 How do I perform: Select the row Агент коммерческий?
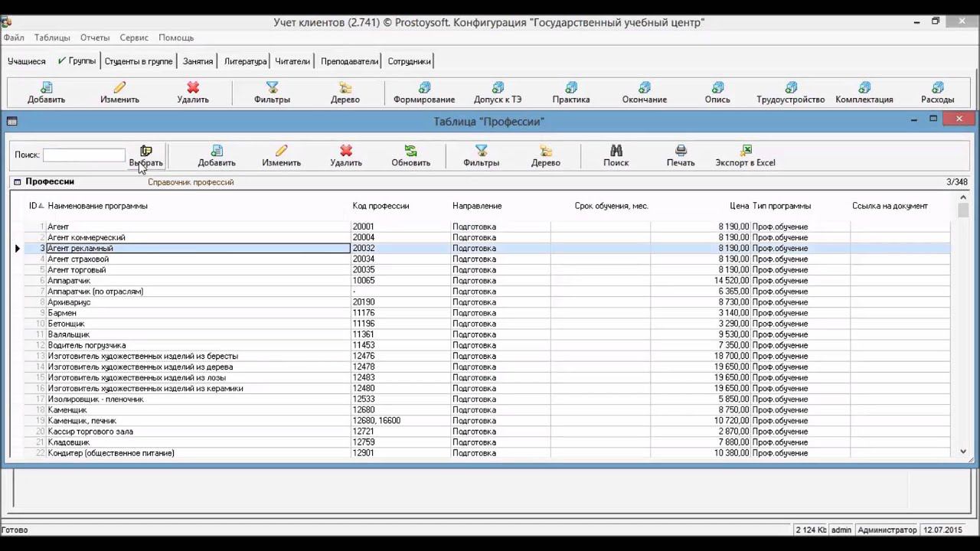pyautogui.click(x=486, y=237)
